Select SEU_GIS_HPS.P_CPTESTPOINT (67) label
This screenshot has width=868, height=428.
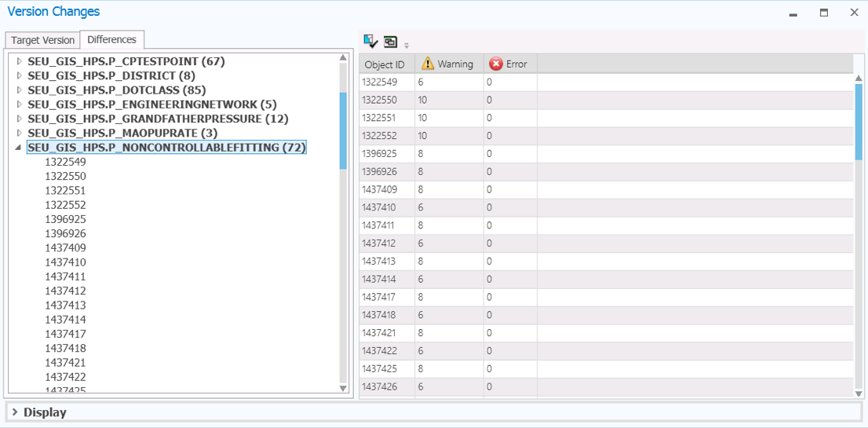coord(126,61)
